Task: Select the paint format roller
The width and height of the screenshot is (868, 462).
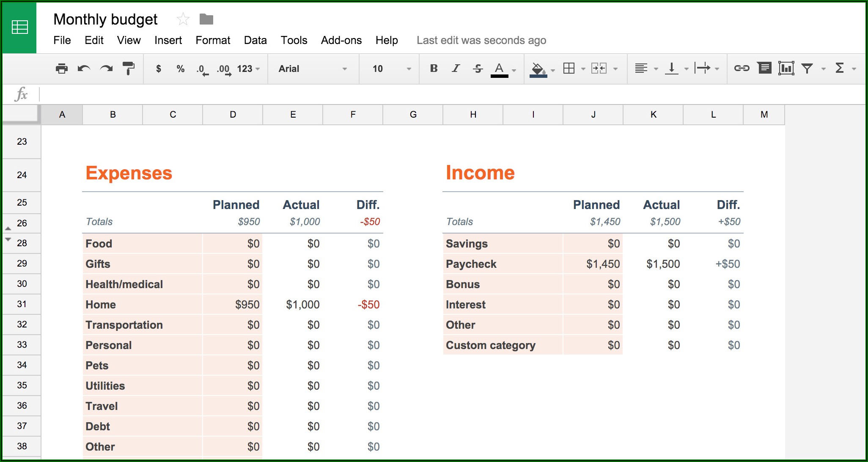Action: click(x=128, y=69)
